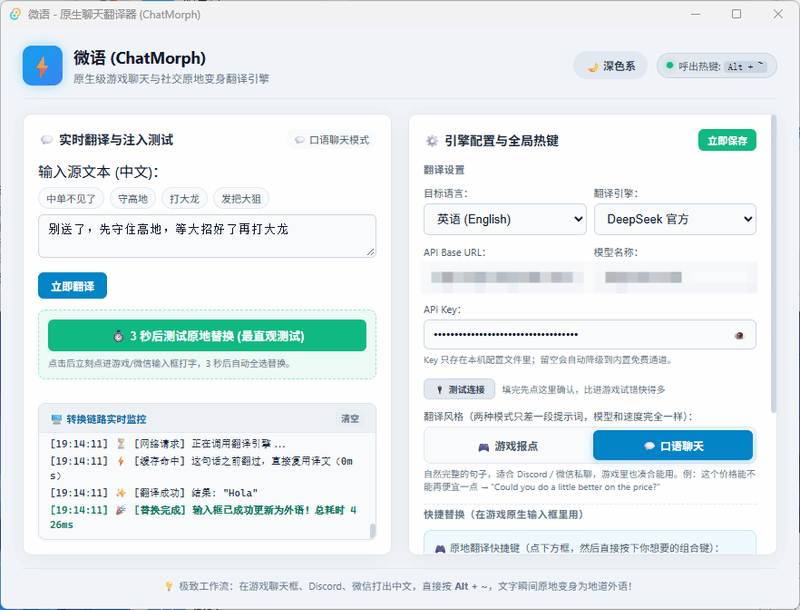Screen dimensions: 800x610
Task: Click the moon icon in the 深色系 button
Action: [592, 67]
